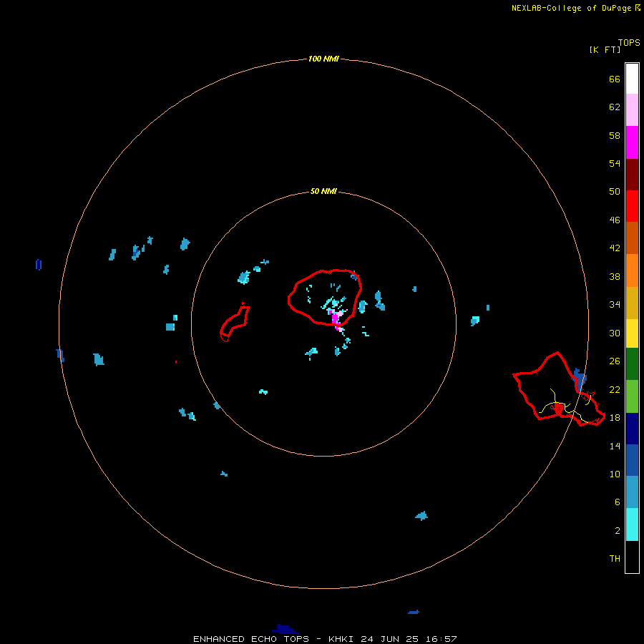Click the navy echo at the bottom edge
The width and height of the screenshot is (644, 644).
(x=285, y=629)
